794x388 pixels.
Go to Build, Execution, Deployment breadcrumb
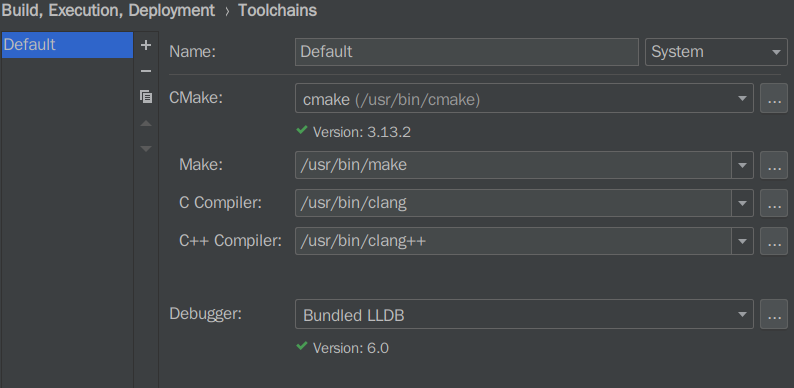coord(108,10)
